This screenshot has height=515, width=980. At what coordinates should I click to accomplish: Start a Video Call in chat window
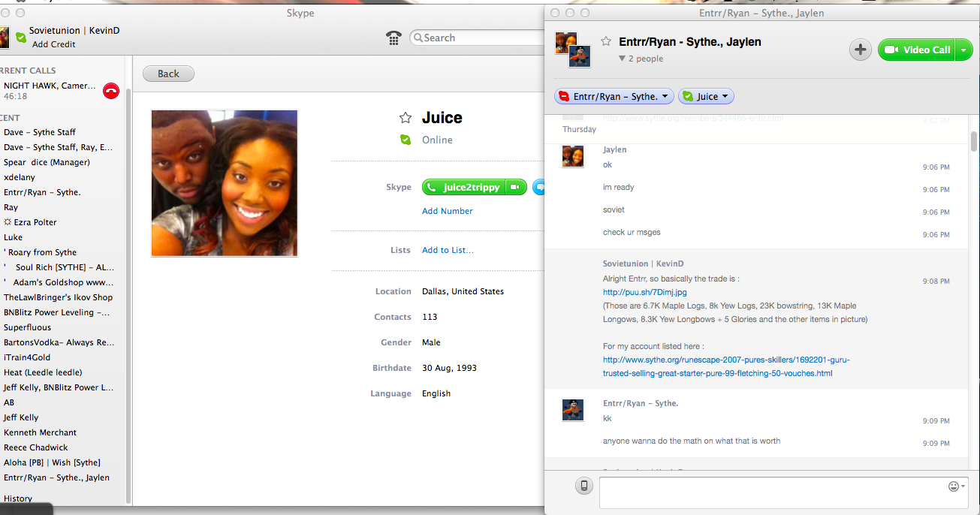pos(917,50)
